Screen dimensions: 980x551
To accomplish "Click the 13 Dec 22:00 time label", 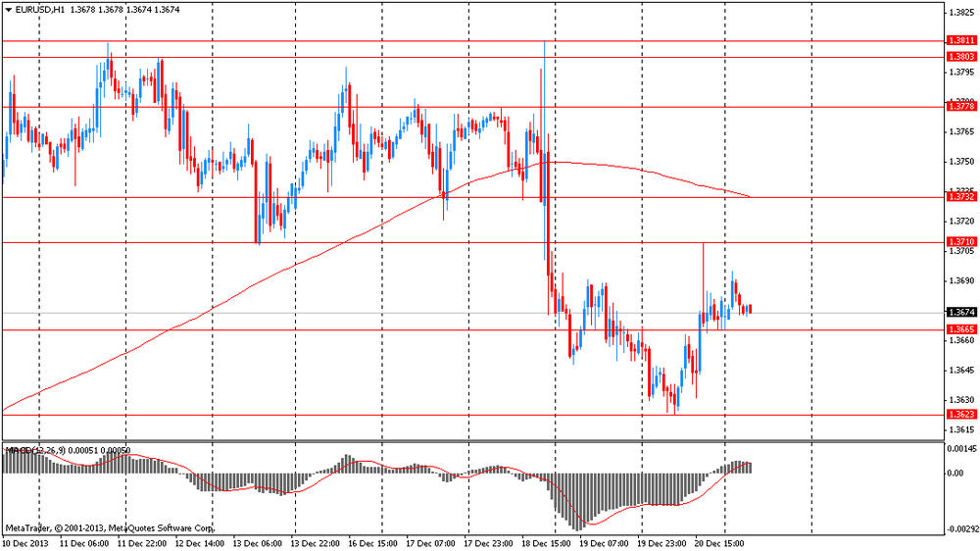I will click(315, 543).
